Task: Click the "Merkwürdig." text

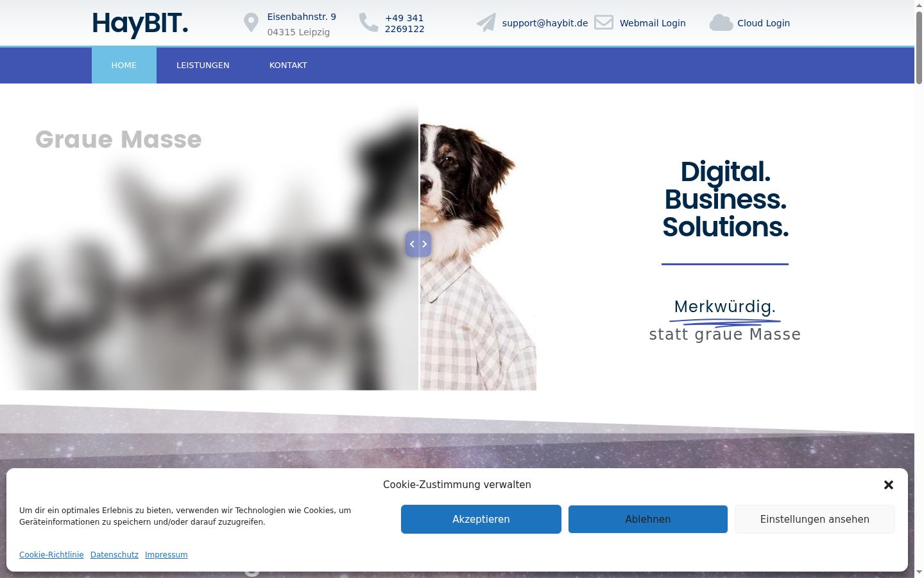Action: pyautogui.click(x=725, y=306)
